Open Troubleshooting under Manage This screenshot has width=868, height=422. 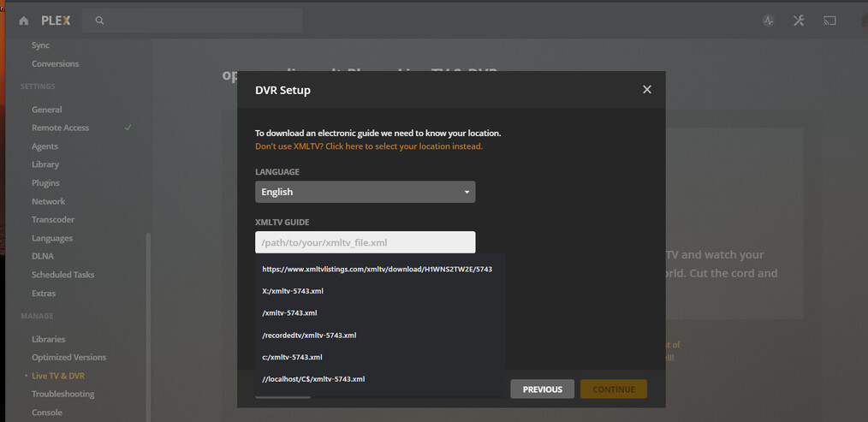63,394
